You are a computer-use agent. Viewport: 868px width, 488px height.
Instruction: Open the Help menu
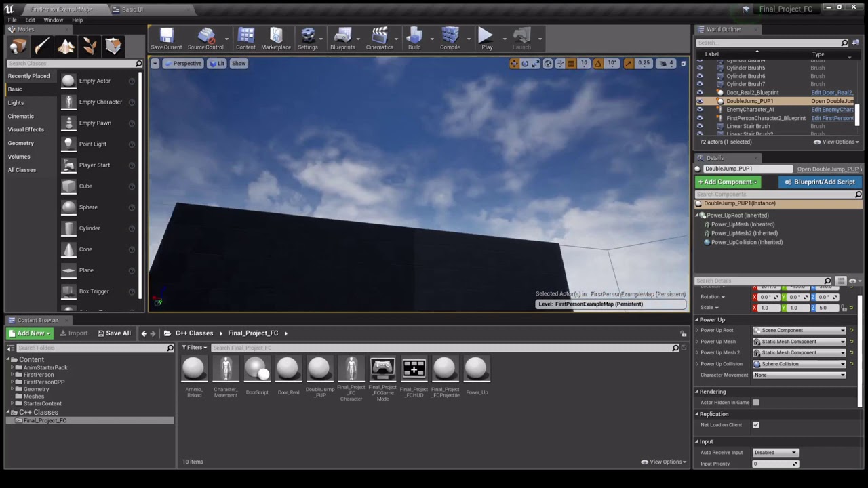click(x=77, y=20)
